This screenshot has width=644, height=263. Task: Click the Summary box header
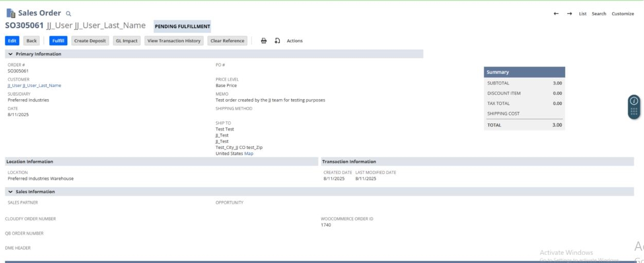point(525,72)
